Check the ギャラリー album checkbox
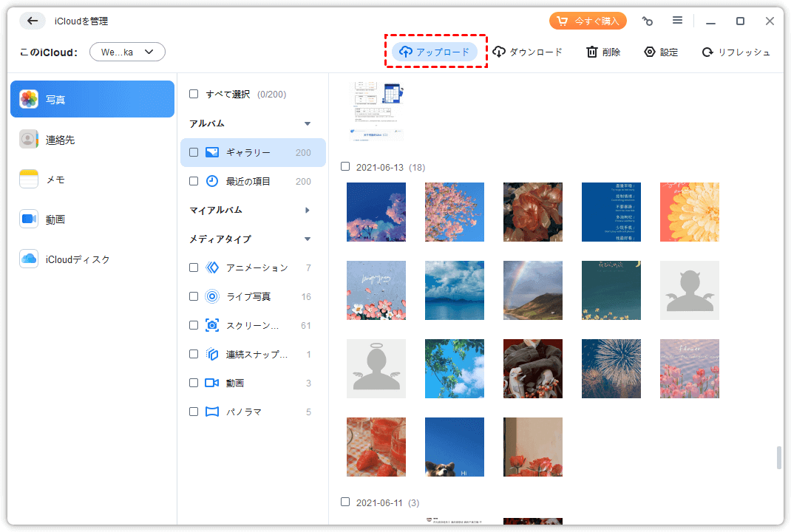791x532 pixels. click(x=194, y=152)
